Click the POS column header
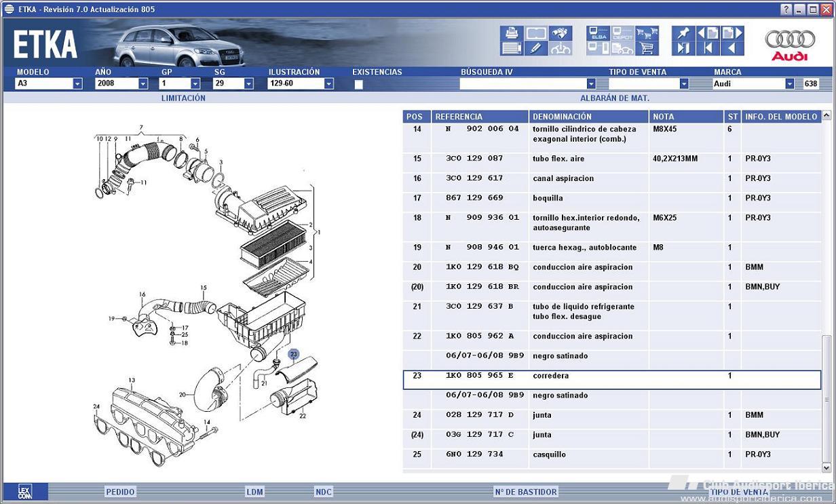This screenshot has height=504, width=836. point(417,117)
